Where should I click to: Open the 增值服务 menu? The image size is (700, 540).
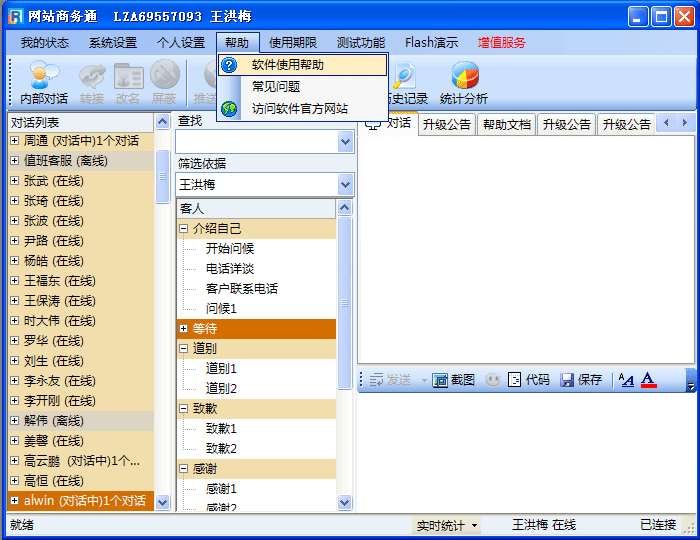pos(501,43)
